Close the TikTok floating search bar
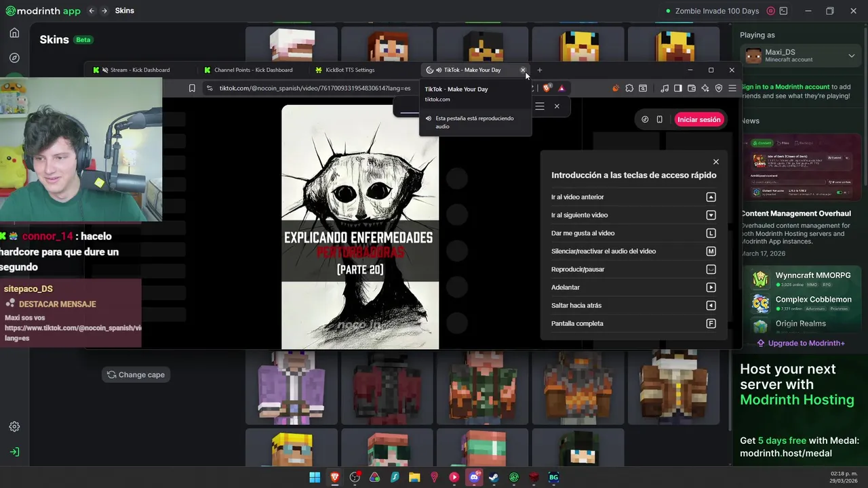868x488 pixels. [x=557, y=106]
